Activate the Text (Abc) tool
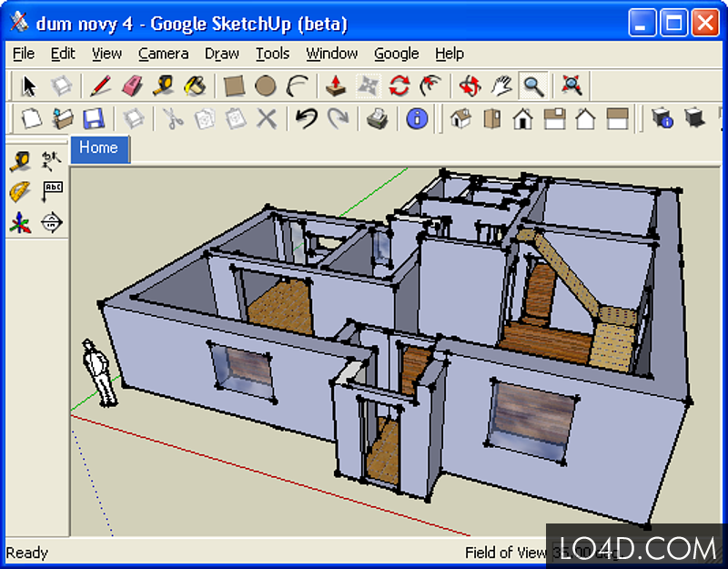 (52, 189)
